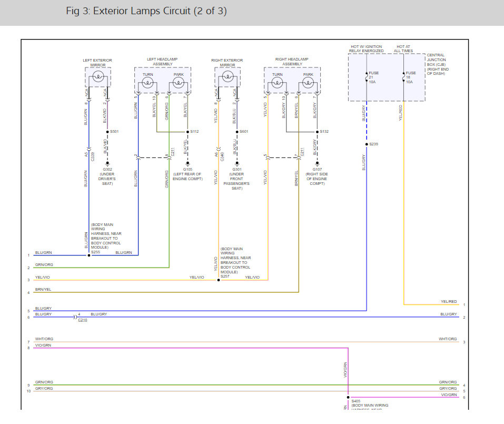Click the S257 splice dot
Image resolution: width=504 pixels, height=424 pixels.
click(219, 280)
